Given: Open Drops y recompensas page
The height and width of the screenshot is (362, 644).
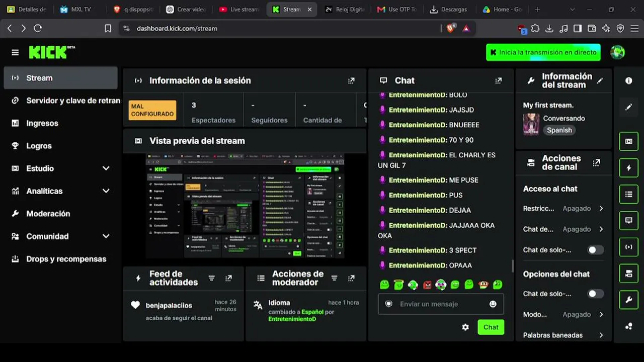Looking at the screenshot, I should point(61,259).
